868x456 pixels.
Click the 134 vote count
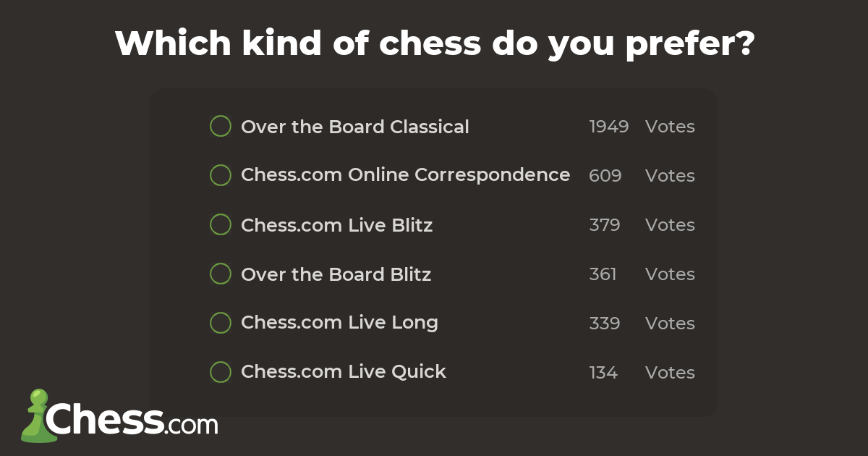click(603, 373)
